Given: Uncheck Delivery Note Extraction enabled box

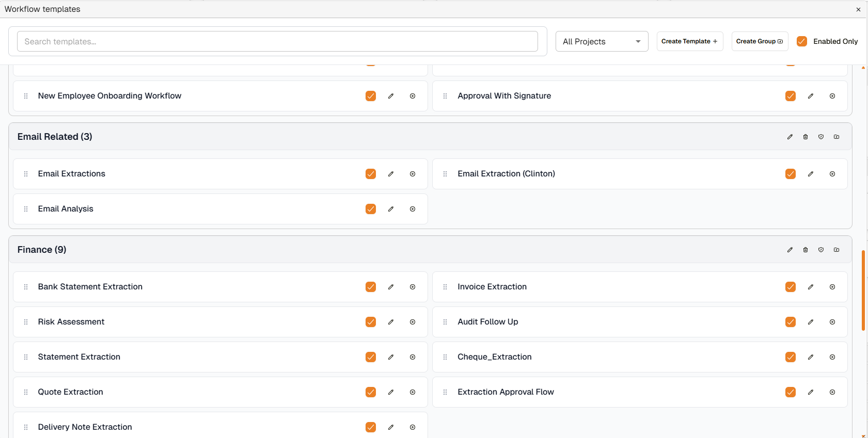Looking at the screenshot, I should (371, 427).
